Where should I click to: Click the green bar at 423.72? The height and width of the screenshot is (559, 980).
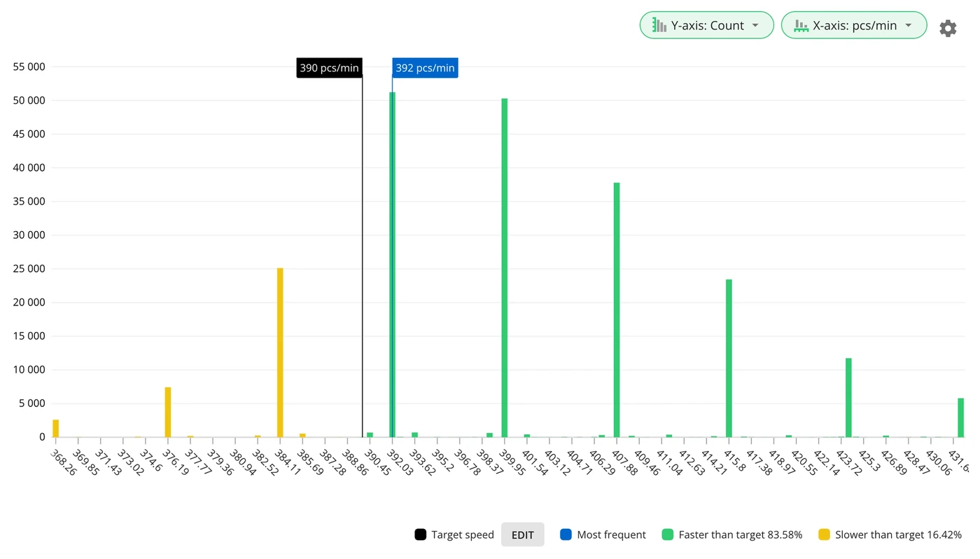848,398
